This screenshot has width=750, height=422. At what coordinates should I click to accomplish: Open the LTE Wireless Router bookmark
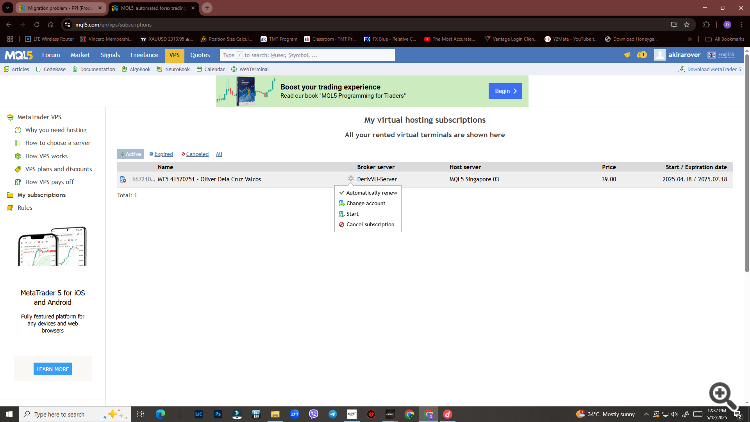click(x=49, y=39)
